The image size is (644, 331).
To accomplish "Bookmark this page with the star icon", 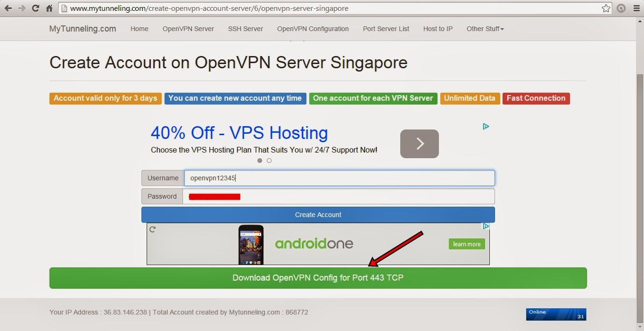I will coord(606,8).
